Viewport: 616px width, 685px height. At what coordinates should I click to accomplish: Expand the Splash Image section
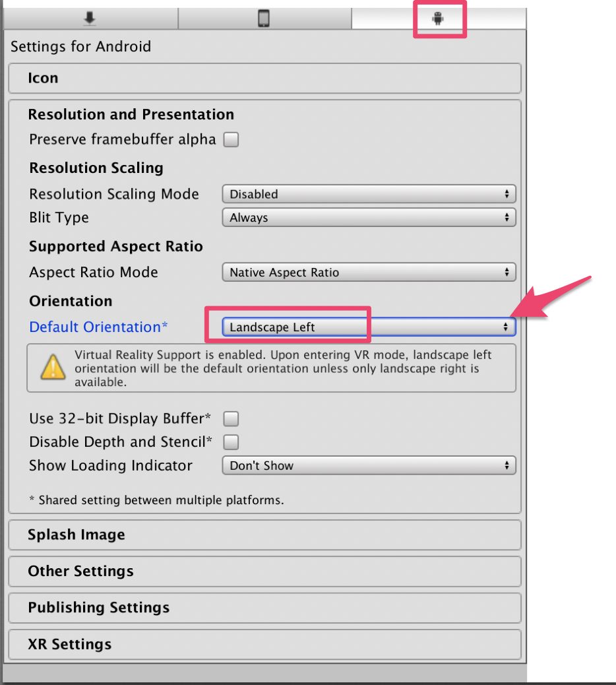point(264,535)
